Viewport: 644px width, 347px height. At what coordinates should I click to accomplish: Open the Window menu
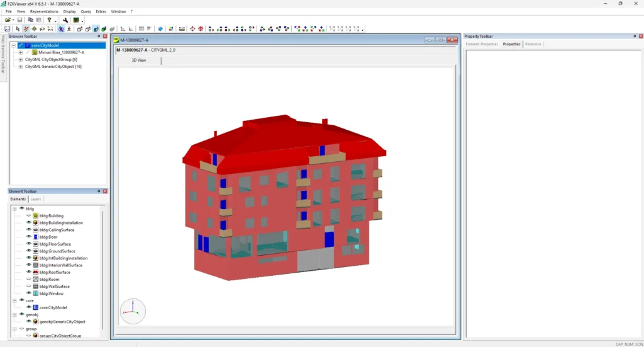(x=118, y=11)
